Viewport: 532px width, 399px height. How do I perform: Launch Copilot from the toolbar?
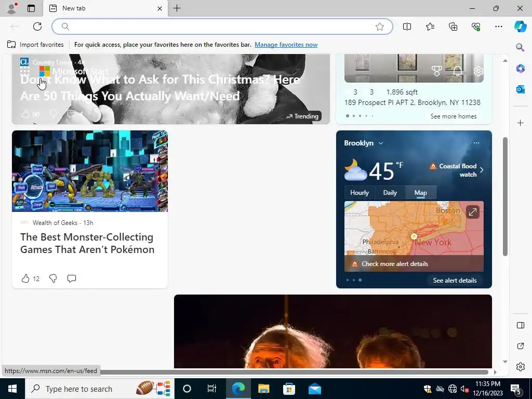tap(520, 26)
